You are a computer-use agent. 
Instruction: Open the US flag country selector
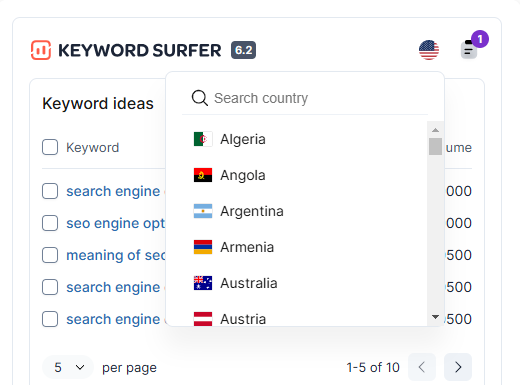[x=429, y=50]
